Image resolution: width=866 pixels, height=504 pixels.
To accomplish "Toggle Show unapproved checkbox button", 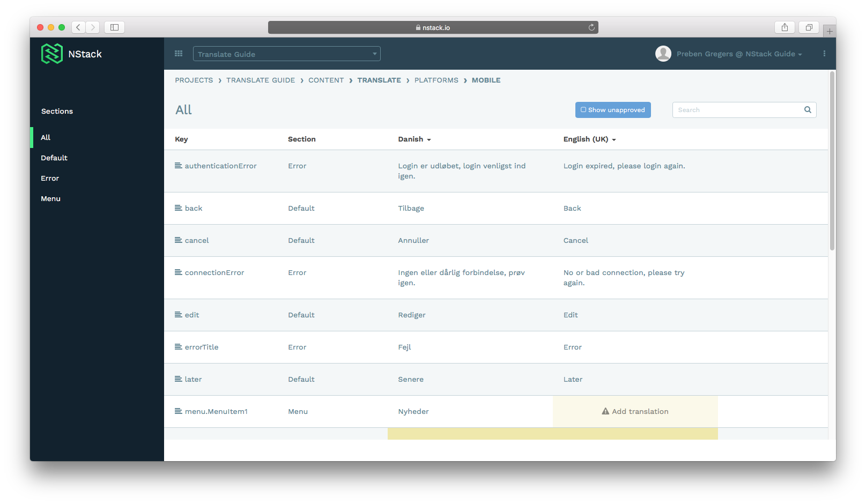I will 613,110.
